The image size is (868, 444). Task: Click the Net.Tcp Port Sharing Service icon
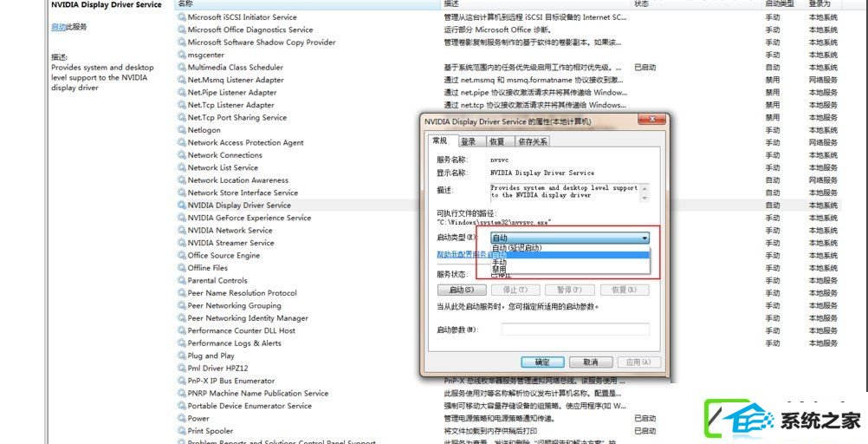[x=182, y=118]
